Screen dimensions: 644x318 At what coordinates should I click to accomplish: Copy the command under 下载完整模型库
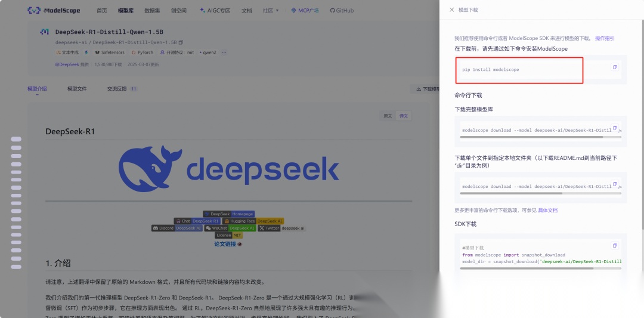tap(615, 128)
